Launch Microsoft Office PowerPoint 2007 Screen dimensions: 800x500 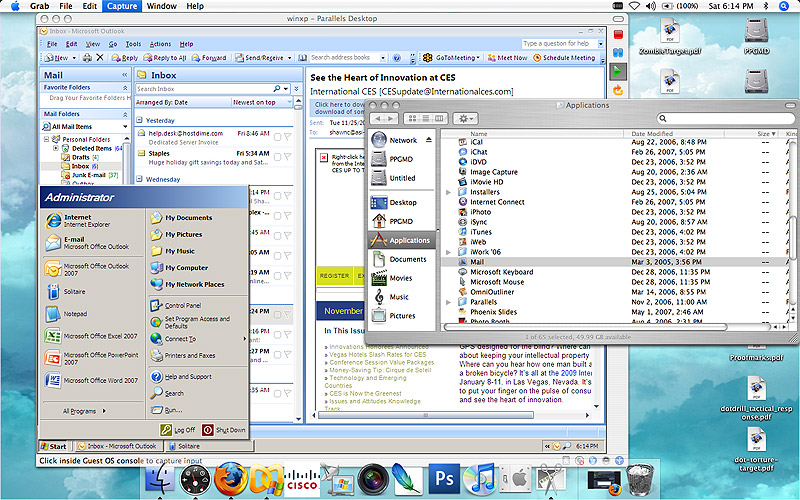(x=91, y=358)
